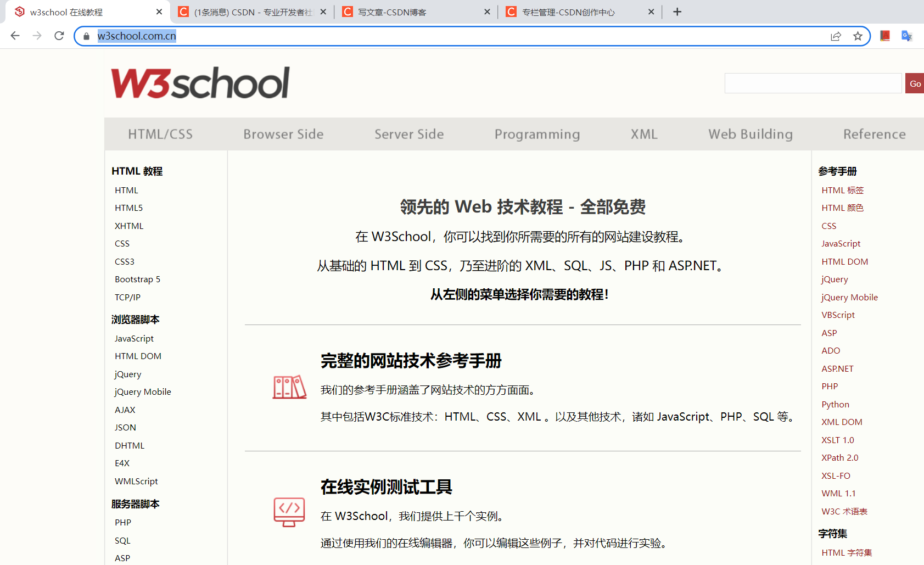
Task: Open the XPath 2.0 reference link
Action: tap(839, 458)
